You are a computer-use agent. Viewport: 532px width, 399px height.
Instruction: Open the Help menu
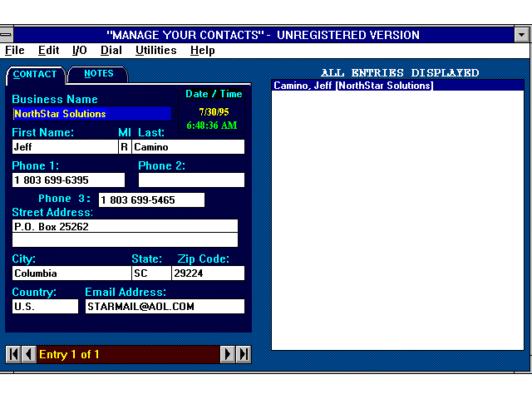(203, 50)
